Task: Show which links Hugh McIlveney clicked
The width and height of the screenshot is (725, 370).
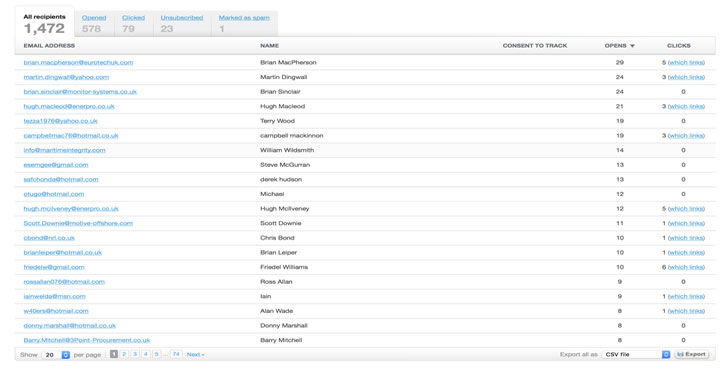Action: 686,209
